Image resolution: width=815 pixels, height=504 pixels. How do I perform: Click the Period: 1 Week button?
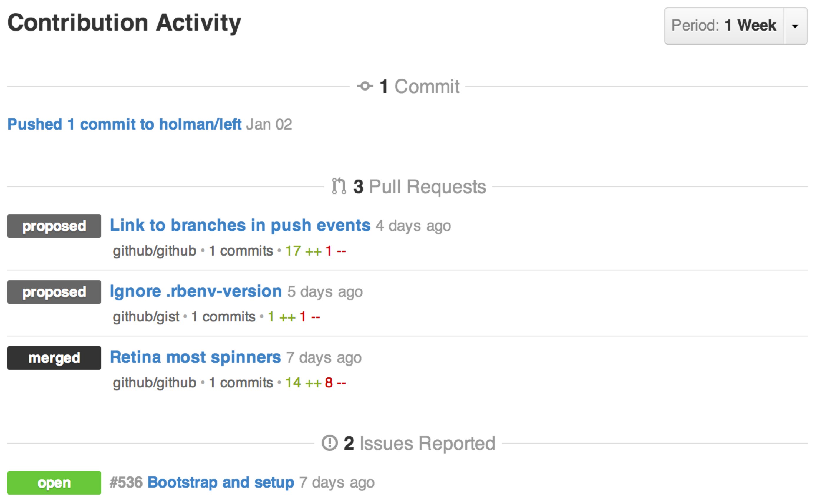click(x=724, y=26)
